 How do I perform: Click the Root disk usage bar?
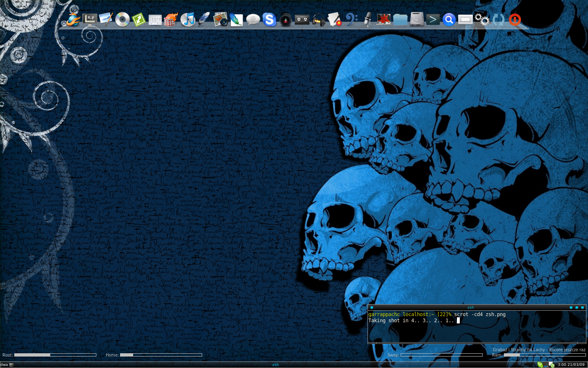pos(55,355)
